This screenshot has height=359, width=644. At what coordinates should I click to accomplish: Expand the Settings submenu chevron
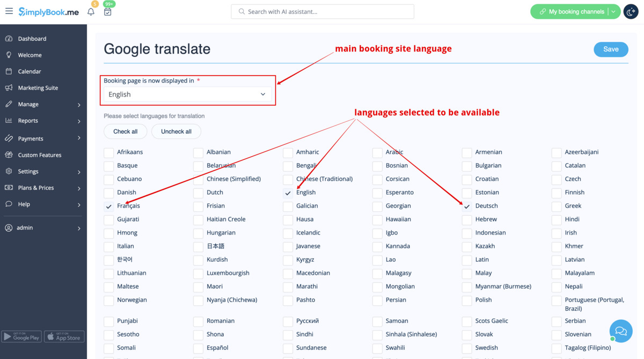(79, 172)
